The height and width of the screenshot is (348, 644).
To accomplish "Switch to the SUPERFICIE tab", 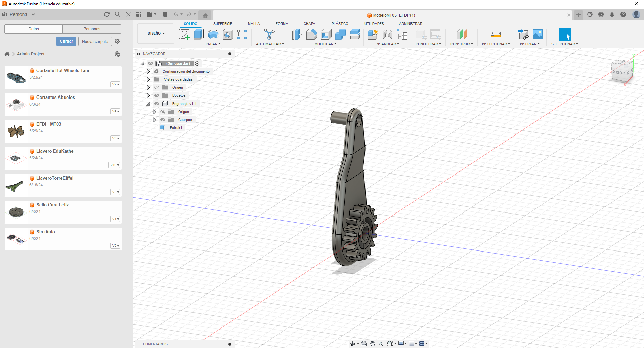I will click(x=223, y=24).
